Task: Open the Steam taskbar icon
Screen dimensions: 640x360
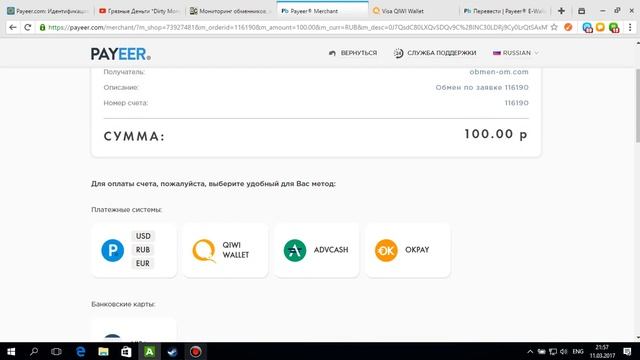Action: [x=172, y=351]
